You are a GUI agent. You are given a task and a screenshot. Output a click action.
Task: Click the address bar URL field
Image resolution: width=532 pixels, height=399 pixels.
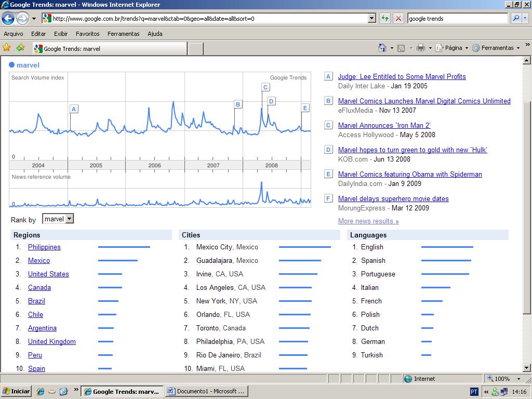coord(209,18)
